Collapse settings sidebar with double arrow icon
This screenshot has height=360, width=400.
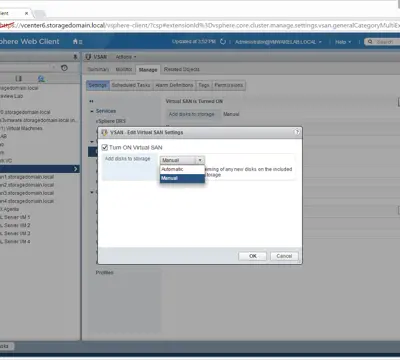[x=91, y=101]
